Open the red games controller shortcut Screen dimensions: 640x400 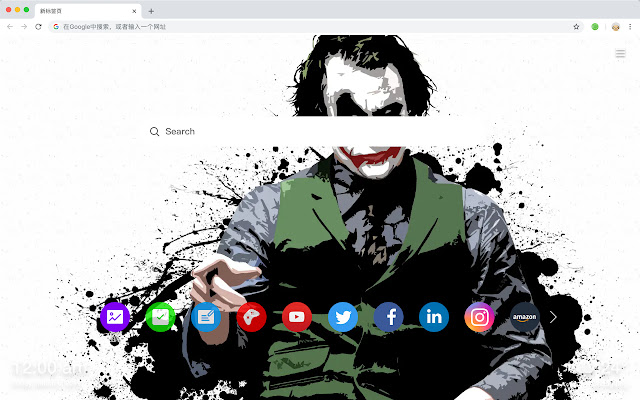point(251,317)
